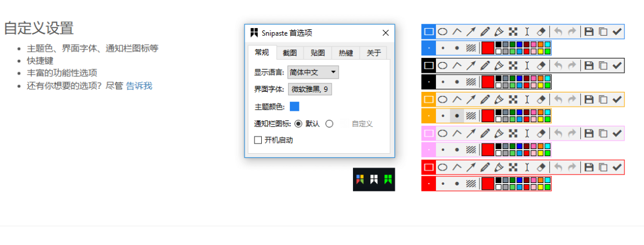Image resolution: width=644 pixels, height=245 pixels.
Task: Switch to the 常规 tab
Action: pos(262,52)
